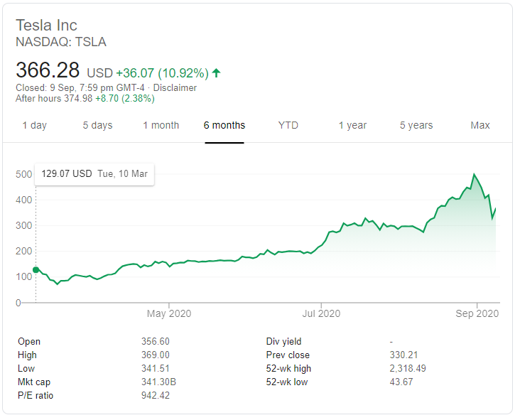The width and height of the screenshot is (520, 420).
Task: Show the 1 year chart range
Action: point(352,125)
